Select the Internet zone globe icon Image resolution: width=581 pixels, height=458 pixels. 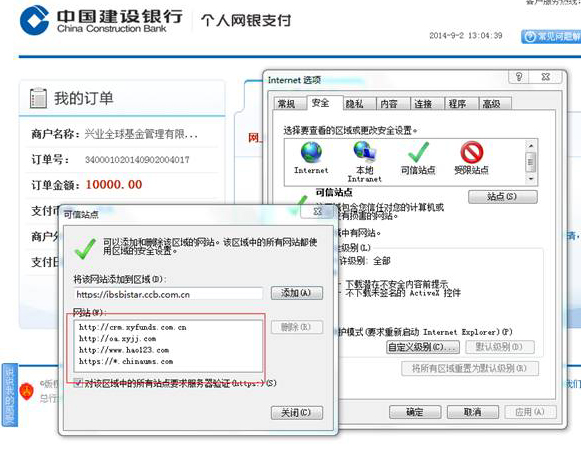pos(311,153)
